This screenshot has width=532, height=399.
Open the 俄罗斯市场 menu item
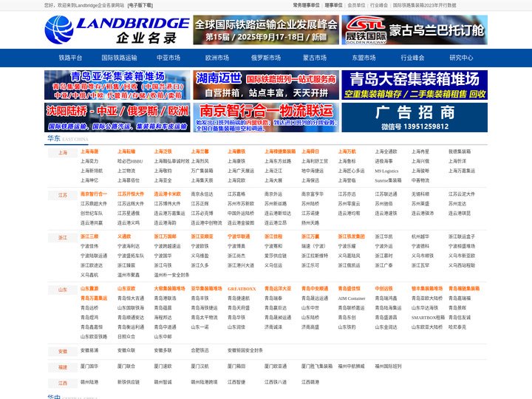pos(266,58)
